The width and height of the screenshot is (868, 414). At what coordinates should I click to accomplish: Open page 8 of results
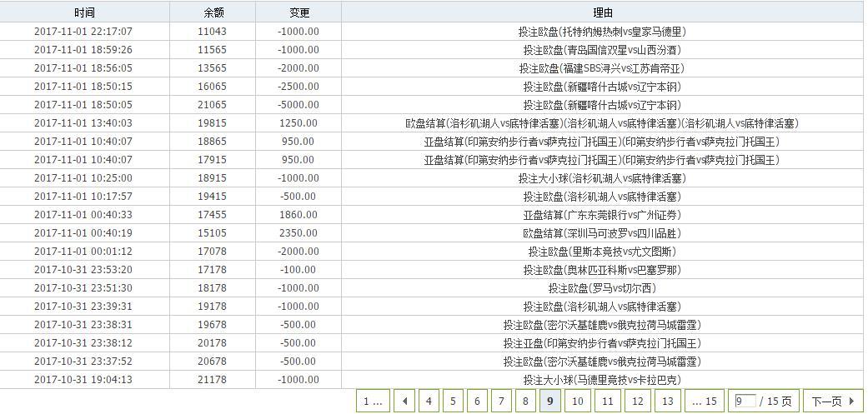coord(525,401)
